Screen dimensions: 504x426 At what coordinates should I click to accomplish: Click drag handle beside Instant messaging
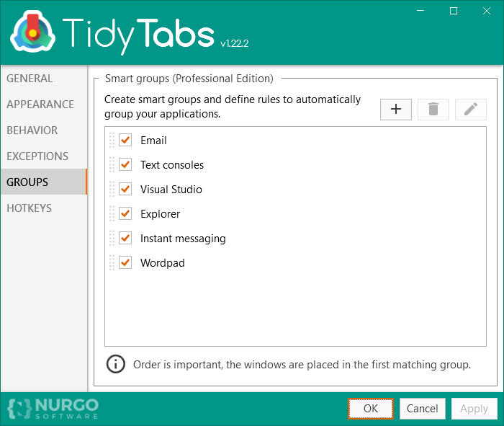tap(112, 238)
